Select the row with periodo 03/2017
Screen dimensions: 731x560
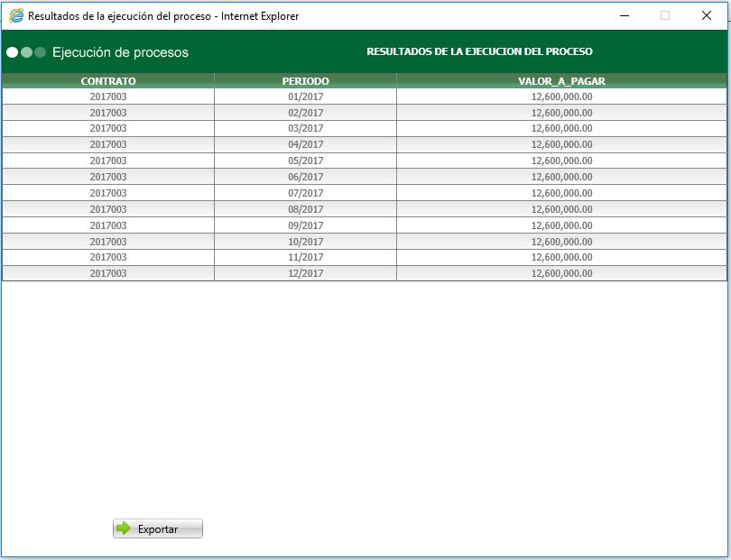(305, 128)
